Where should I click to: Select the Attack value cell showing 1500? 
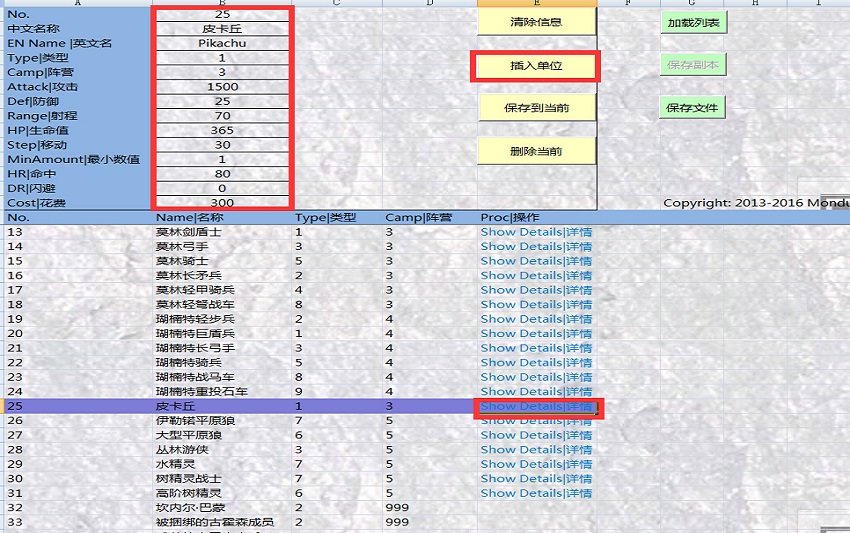point(222,87)
